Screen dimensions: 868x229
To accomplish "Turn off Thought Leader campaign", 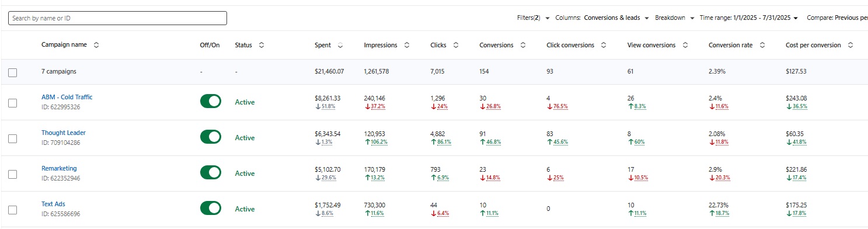I will tap(211, 137).
